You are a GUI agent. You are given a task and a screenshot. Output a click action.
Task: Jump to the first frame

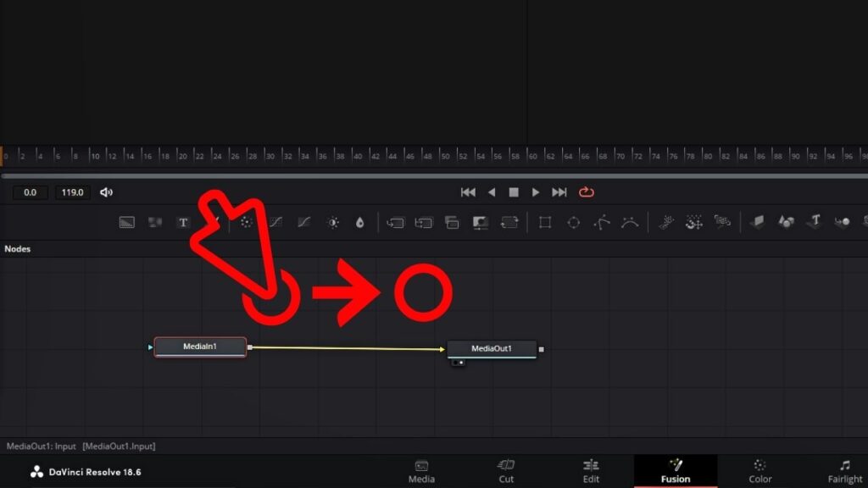(x=468, y=192)
